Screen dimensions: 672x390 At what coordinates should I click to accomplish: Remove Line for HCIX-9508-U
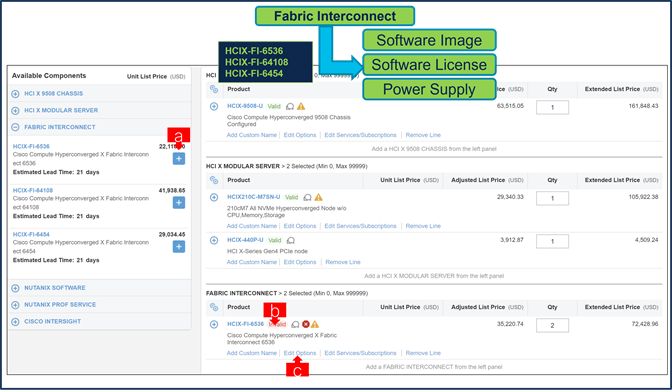(x=423, y=135)
